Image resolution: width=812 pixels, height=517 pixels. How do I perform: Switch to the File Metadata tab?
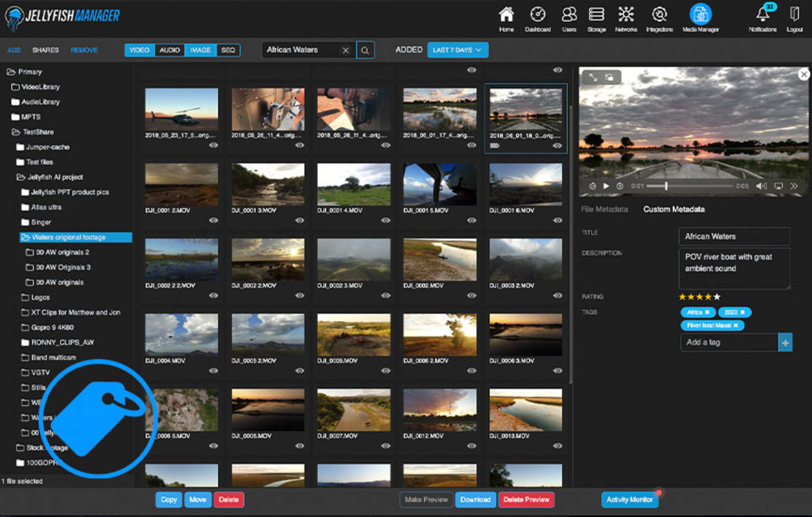coord(604,209)
